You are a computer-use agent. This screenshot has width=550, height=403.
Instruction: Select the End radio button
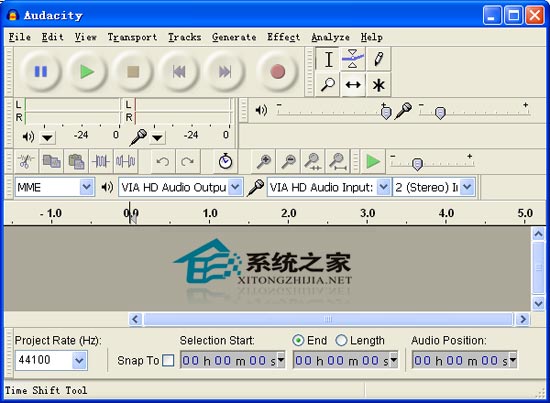pos(298,340)
